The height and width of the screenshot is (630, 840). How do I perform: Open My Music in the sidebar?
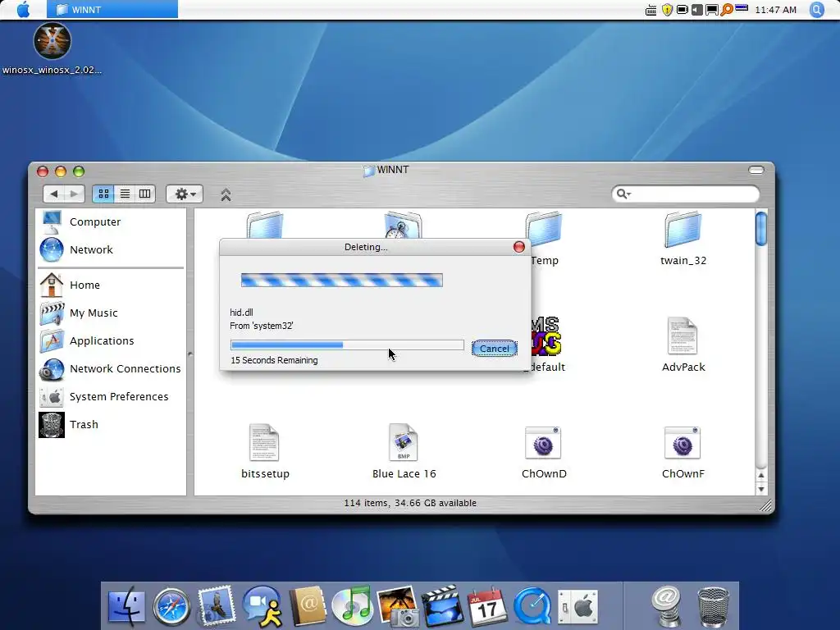[x=79, y=313]
